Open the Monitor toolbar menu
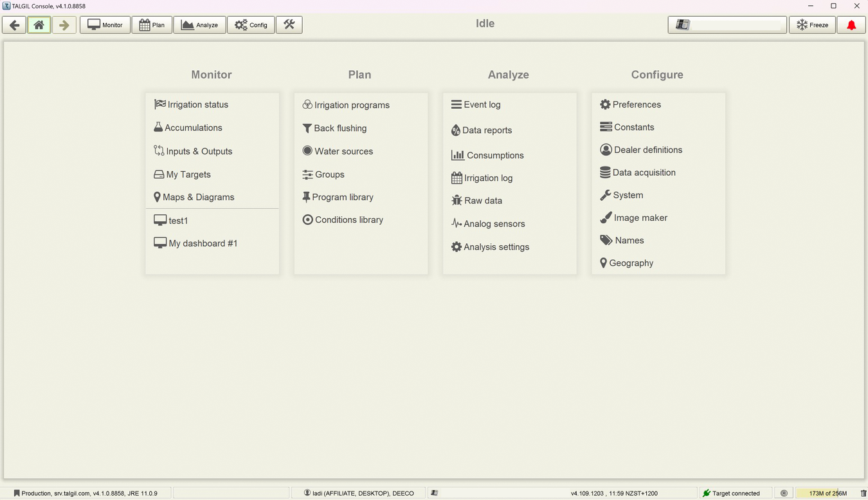 click(x=105, y=25)
